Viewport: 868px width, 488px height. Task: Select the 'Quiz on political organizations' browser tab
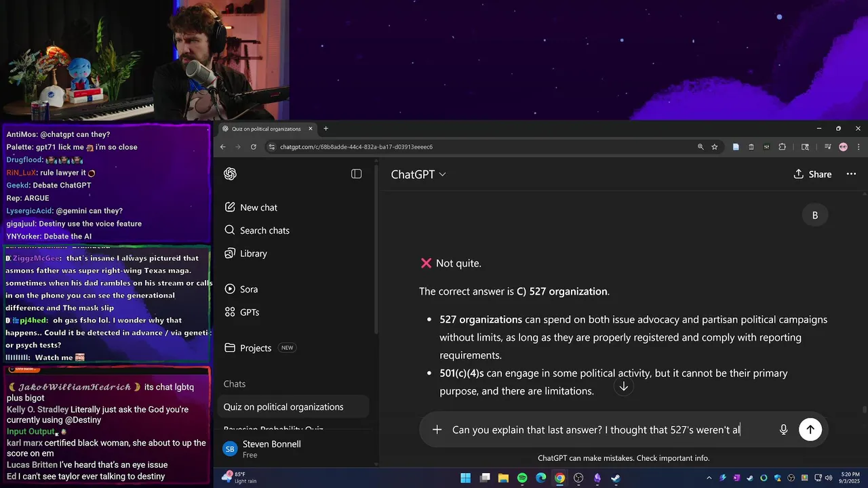267,129
